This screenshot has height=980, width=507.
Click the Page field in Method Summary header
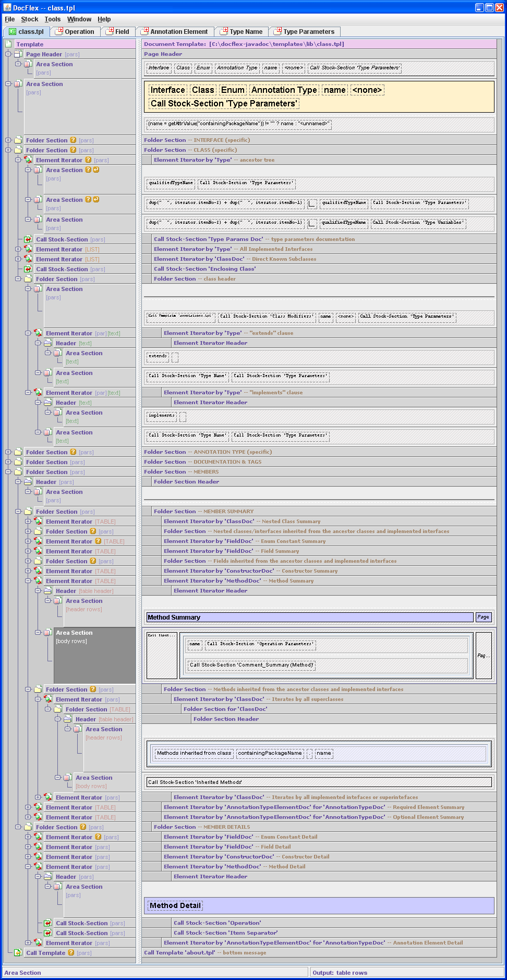tap(483, 617)
